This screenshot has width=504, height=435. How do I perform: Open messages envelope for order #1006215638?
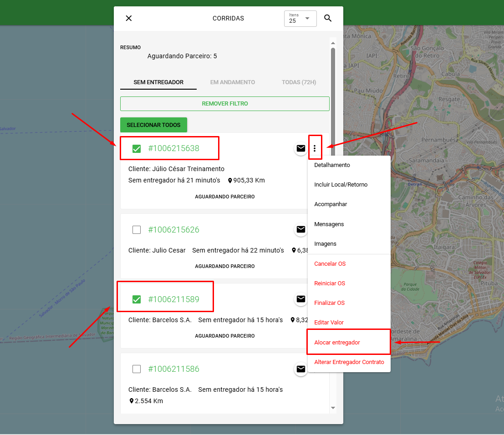point(301,148)
